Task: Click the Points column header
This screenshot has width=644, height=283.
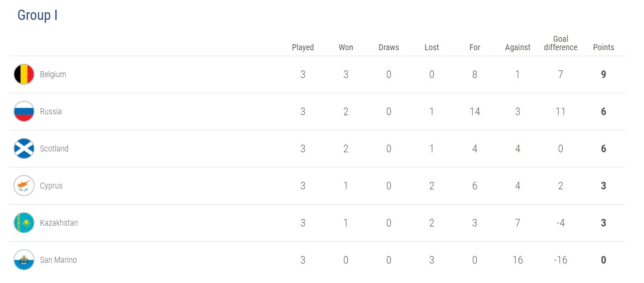Action: 604,48
